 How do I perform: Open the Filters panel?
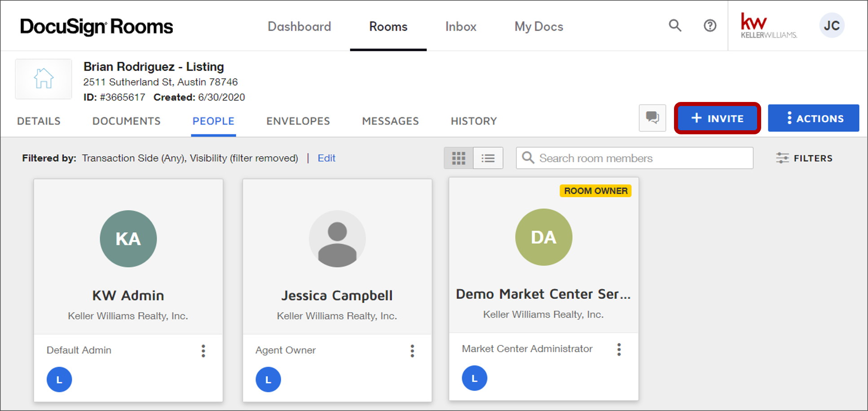(804, 158)
